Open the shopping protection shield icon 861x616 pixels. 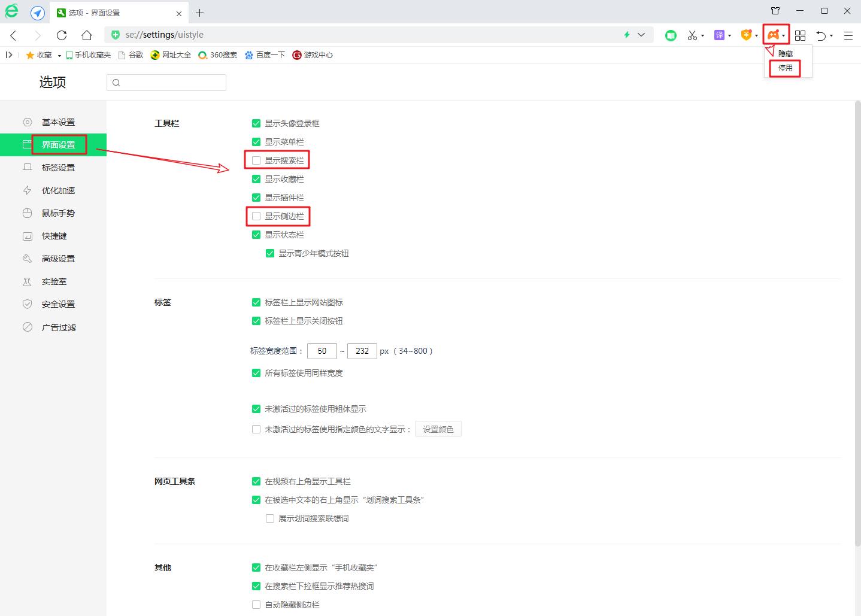coord(745,35)
